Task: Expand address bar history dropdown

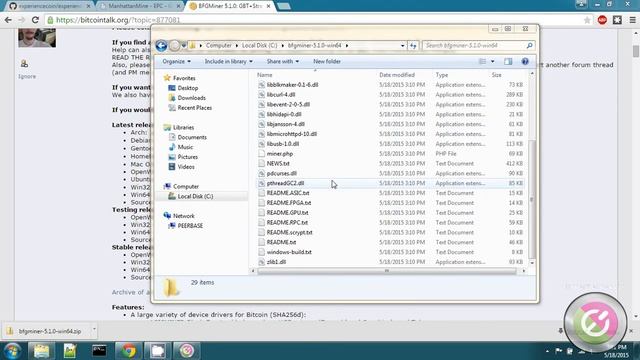Action: (x=402, y=46)
